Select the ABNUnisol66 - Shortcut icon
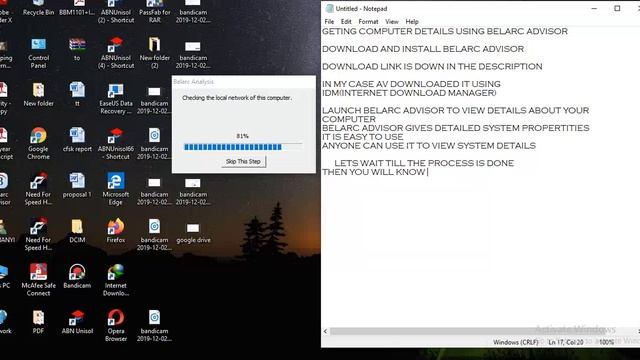The height and width of the screenshot is (360, 640). (116, 144)
